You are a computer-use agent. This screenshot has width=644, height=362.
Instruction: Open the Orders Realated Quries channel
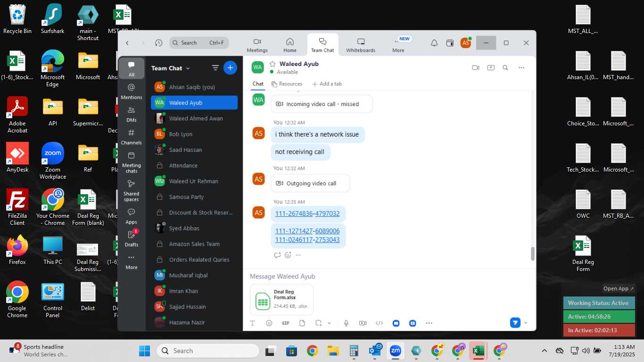tap(194, 260)
